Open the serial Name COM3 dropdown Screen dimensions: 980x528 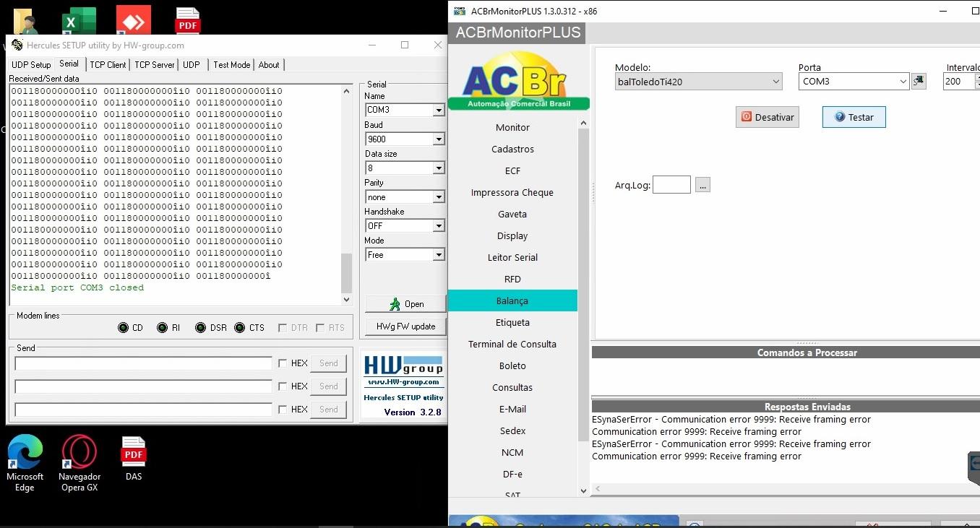click(x=438, y=111)
